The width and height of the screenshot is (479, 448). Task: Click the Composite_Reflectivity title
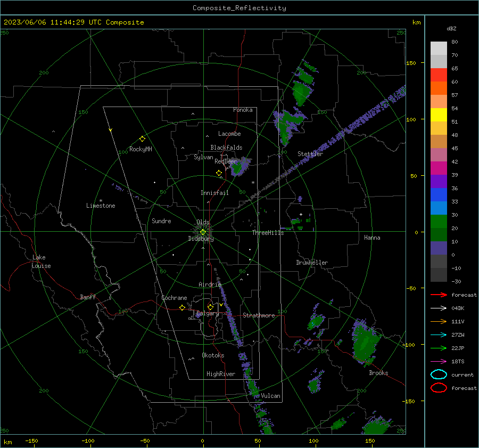(240, 8)
